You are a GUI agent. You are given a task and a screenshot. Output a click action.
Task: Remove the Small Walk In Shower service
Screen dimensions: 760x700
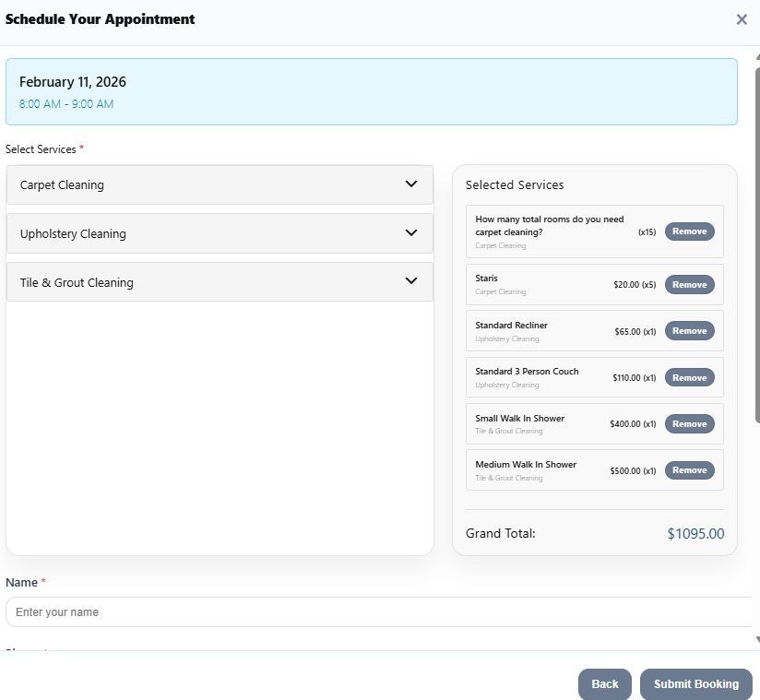tap(689, 423)
